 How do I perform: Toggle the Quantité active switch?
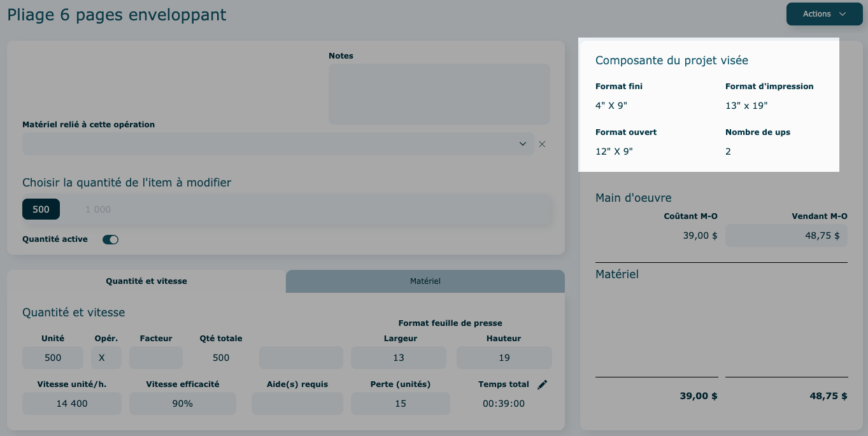click(110, 240)
